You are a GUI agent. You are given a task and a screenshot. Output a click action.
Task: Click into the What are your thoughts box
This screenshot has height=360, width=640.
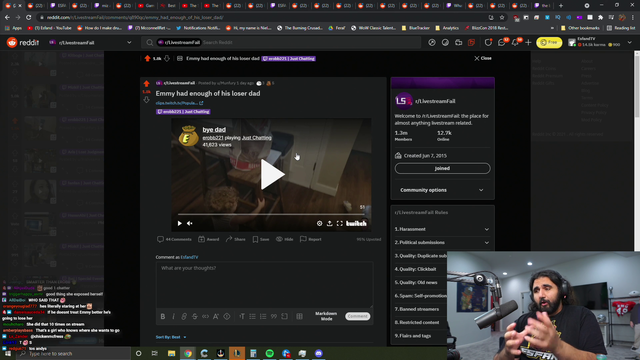click(264, 285)
